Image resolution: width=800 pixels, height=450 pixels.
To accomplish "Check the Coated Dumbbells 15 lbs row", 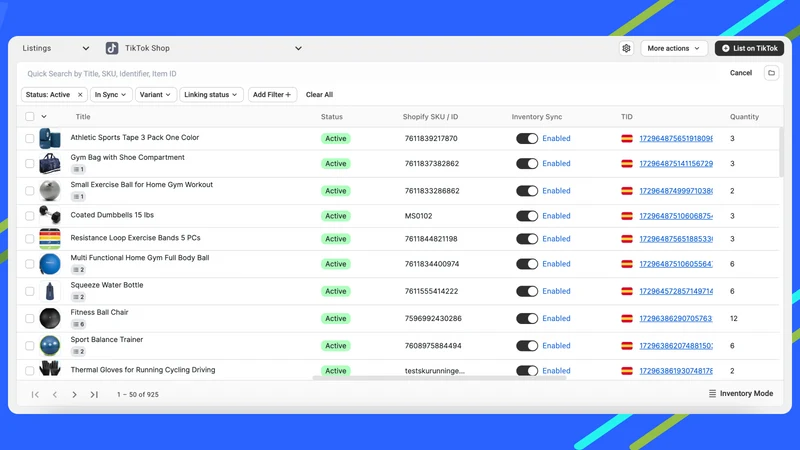I will pyautogui.click(x=30, y=216).
